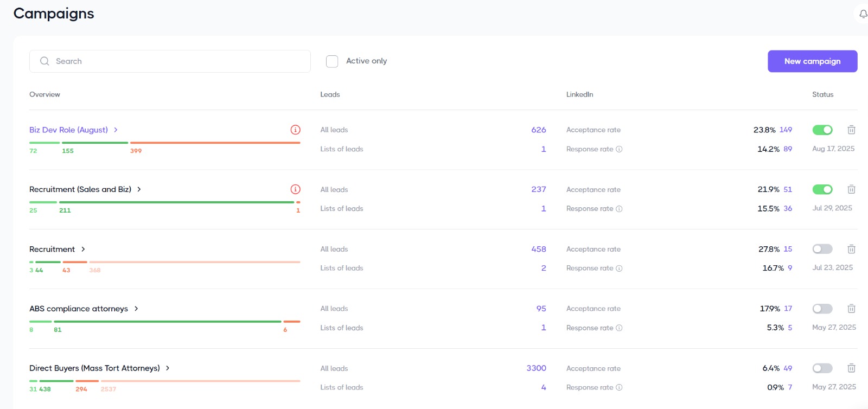Open 3300 all leads count for Direct Buyers
The width and height of the screenshot is (868, 409).
[536, 368]
